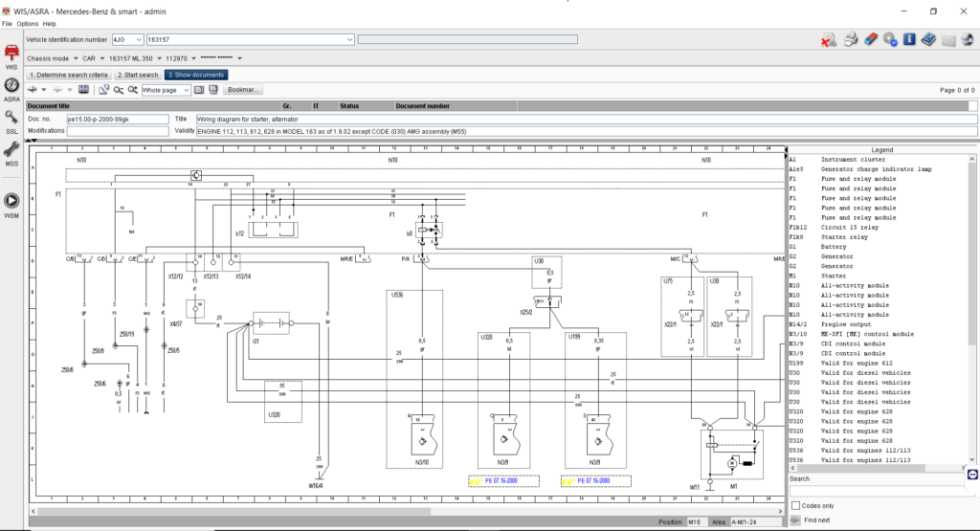Select Legend row M1 Starter
Screen dimensions: 980x531
pyautogui.click(x=879, y=277)
